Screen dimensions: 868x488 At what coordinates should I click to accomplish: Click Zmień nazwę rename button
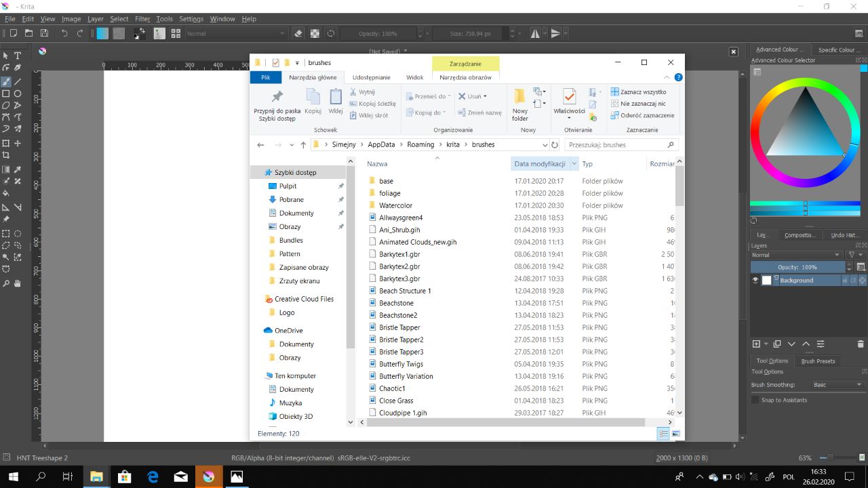coord(479,113)
